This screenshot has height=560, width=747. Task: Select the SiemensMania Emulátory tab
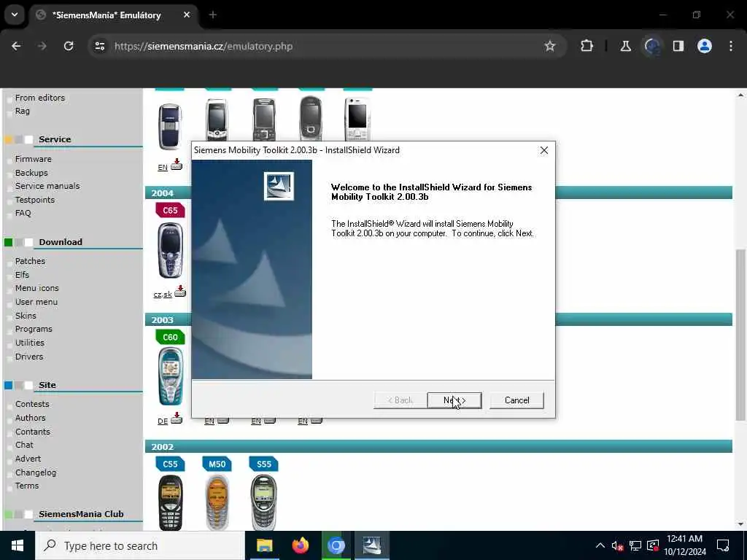(112, 15)
